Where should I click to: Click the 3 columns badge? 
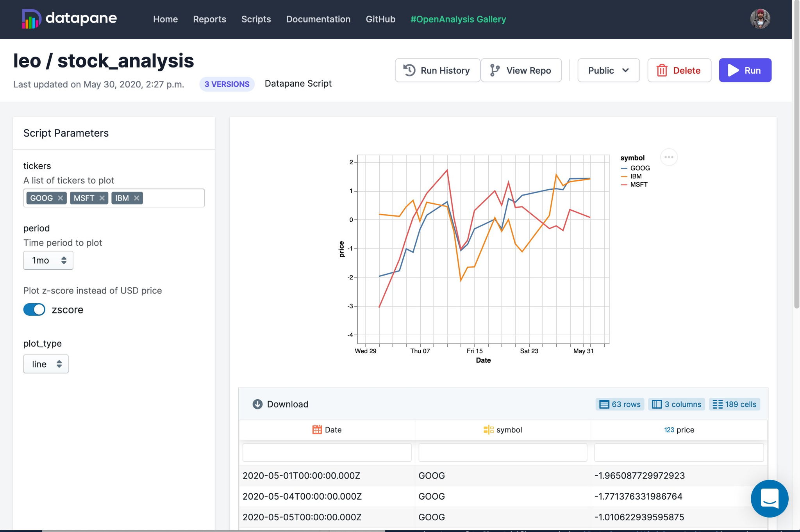[x=677, y=404]
